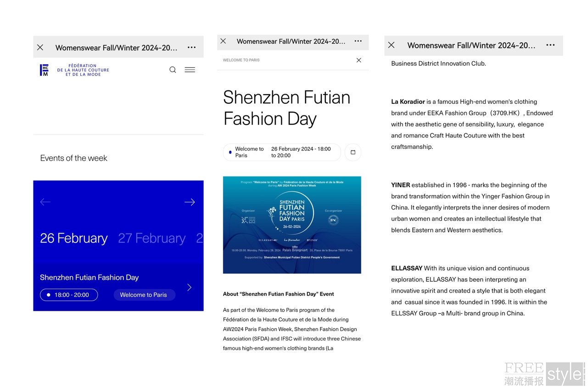This screenshot has width=588, height=392.
Task: Click the Business District Innovation Club text
Action: [x=438, y=64]
